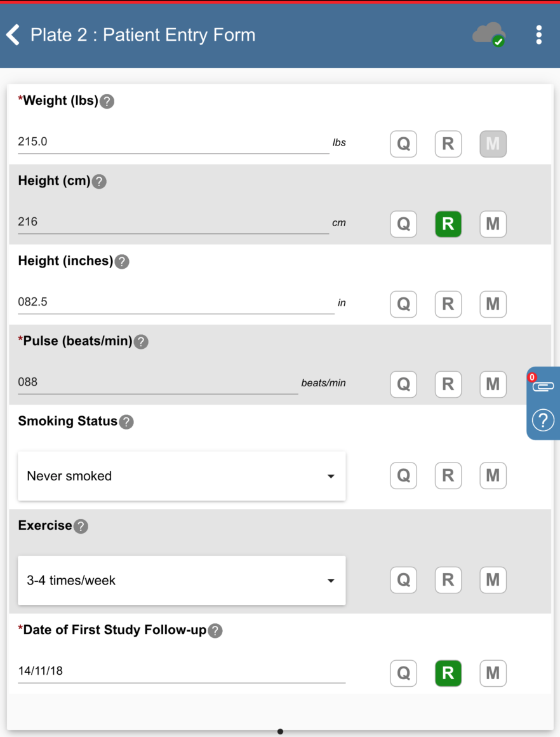Toggle the M button for Pulse row

click(x=493, y=384)
